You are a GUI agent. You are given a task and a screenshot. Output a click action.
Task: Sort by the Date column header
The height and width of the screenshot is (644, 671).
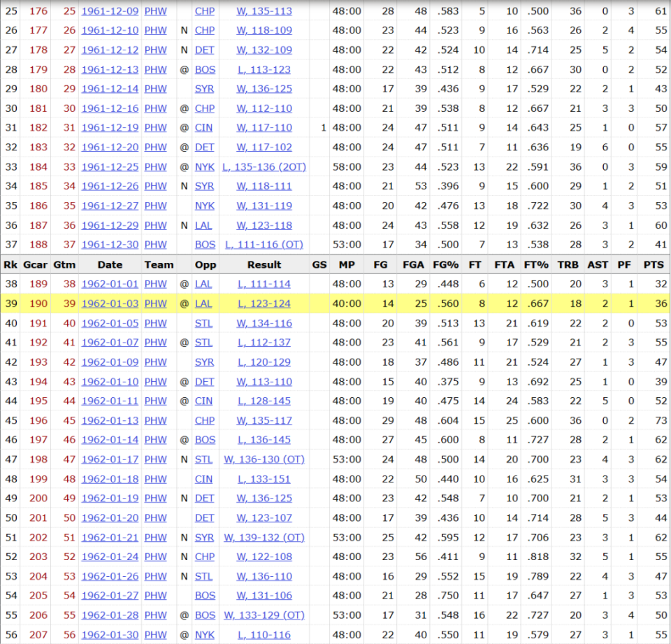pos(110,264)
